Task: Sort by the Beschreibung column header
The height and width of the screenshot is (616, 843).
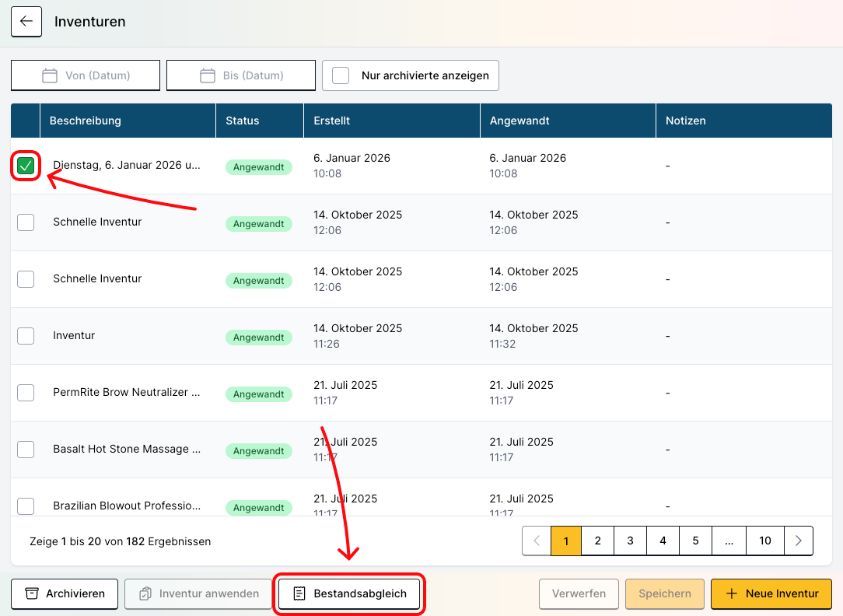Action: click(x=86, y=121)
